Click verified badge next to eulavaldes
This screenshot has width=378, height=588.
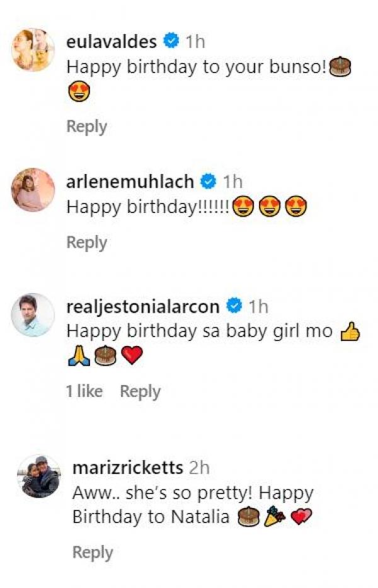pos(170,42)
